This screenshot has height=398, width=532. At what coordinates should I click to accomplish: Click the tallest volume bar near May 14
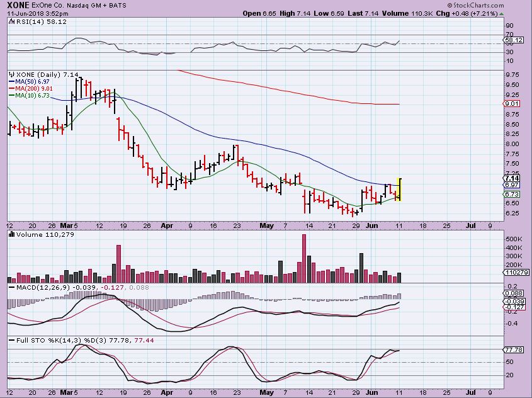[x=304, y=259]
